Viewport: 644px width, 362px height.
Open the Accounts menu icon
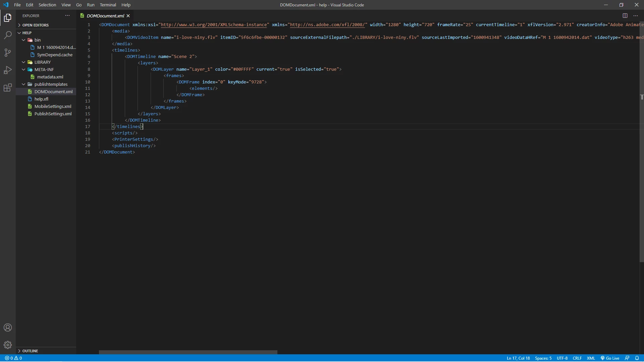click(x=8, y=327)
